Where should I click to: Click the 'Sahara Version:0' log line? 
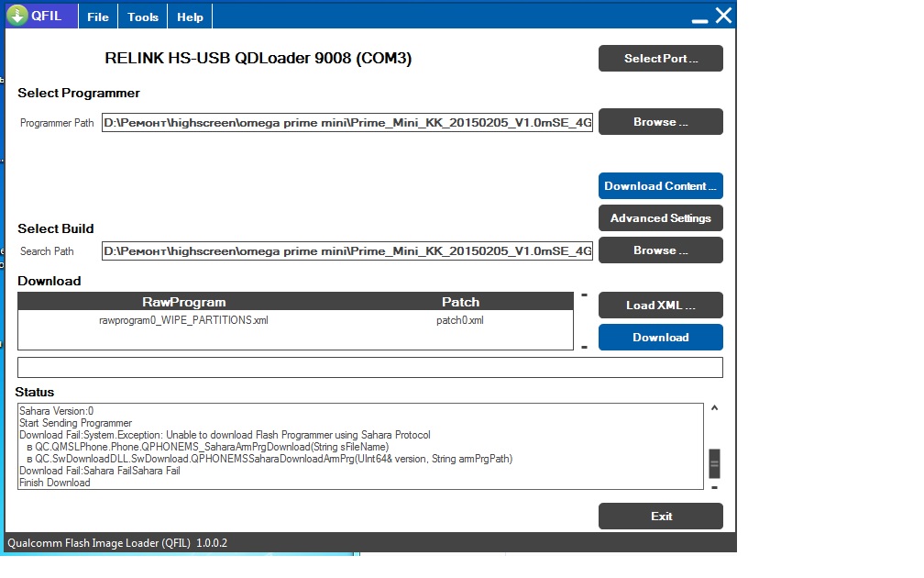pos(56,411)
